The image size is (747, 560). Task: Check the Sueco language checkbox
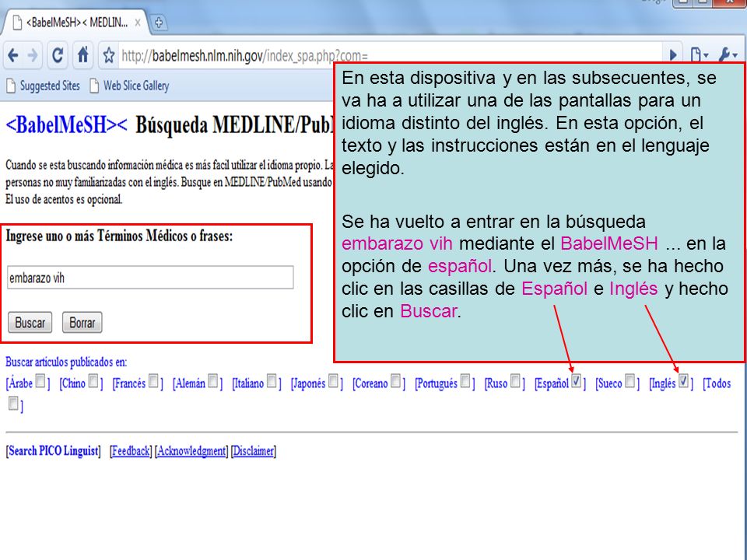tap(630, 381)
